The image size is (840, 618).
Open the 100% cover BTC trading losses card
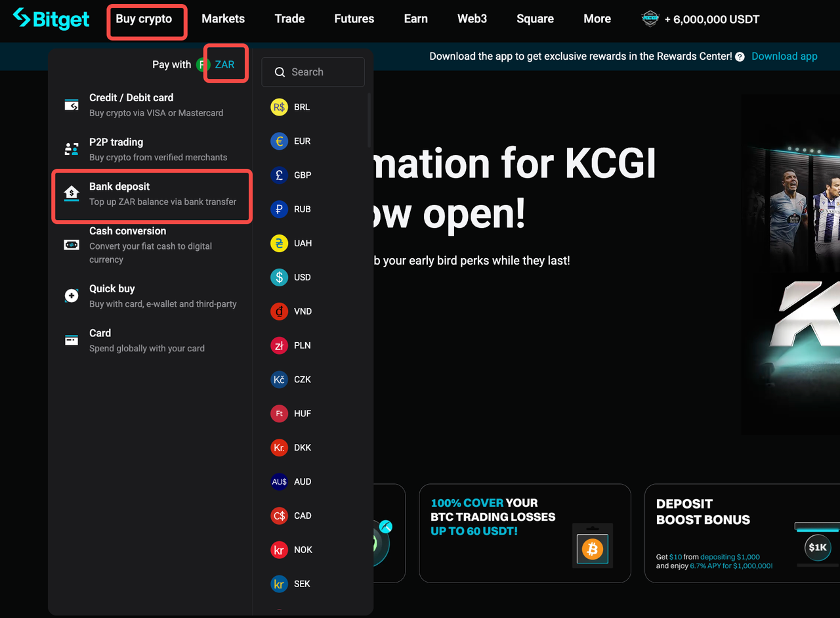click(525, 533)
